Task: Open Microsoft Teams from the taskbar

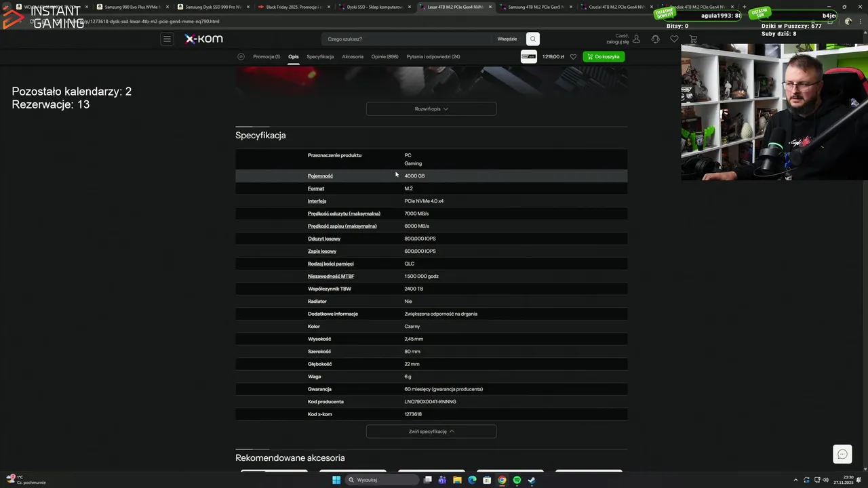Action: 442,480
